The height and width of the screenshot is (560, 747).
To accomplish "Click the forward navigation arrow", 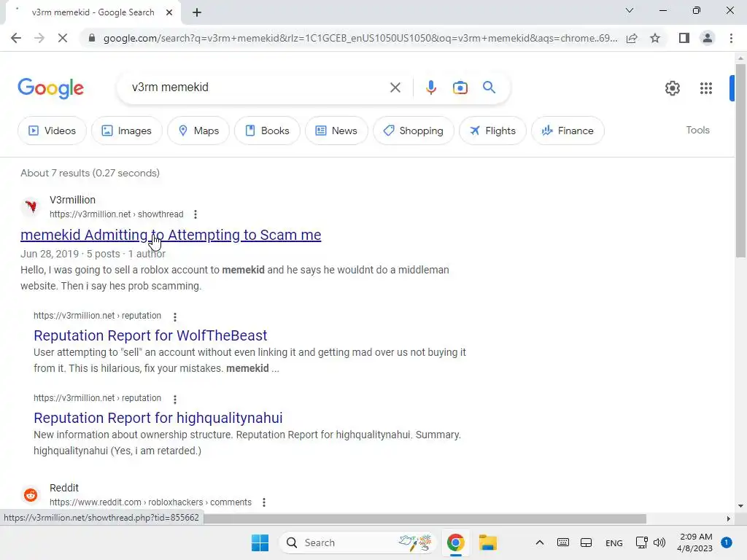I will [x=39, y=38].
